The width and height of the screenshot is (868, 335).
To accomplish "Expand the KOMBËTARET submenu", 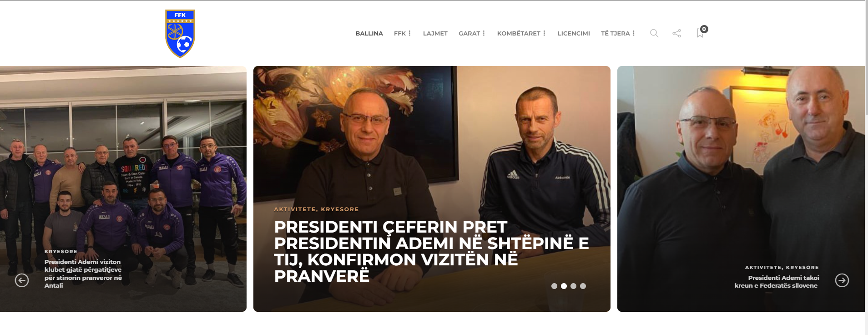I will pos(544,33).
